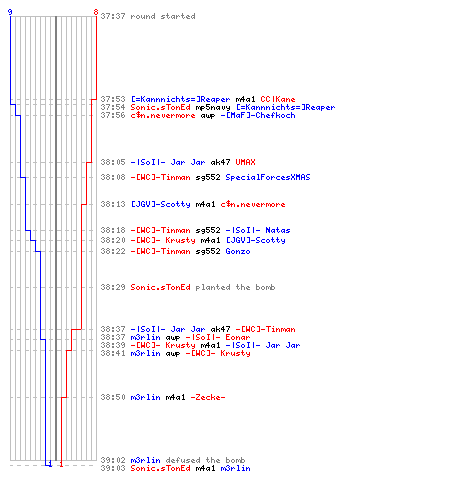
Task: Click -|SoI|- Natas victim name
Action: 258,230
